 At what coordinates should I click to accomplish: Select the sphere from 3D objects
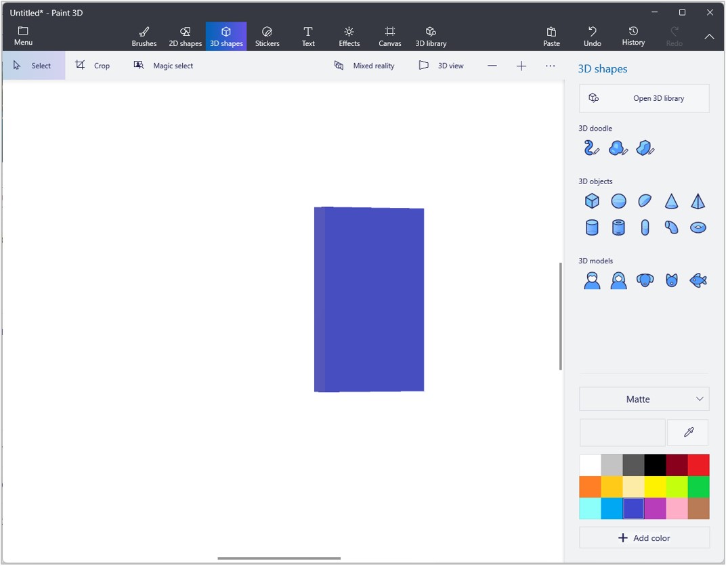coord(618,200)
